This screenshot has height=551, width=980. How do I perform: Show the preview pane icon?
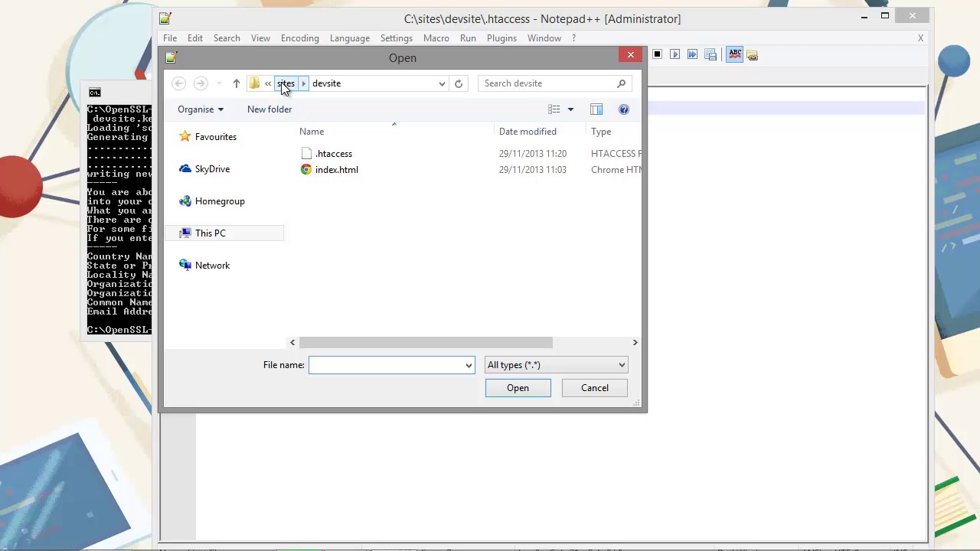596,109
